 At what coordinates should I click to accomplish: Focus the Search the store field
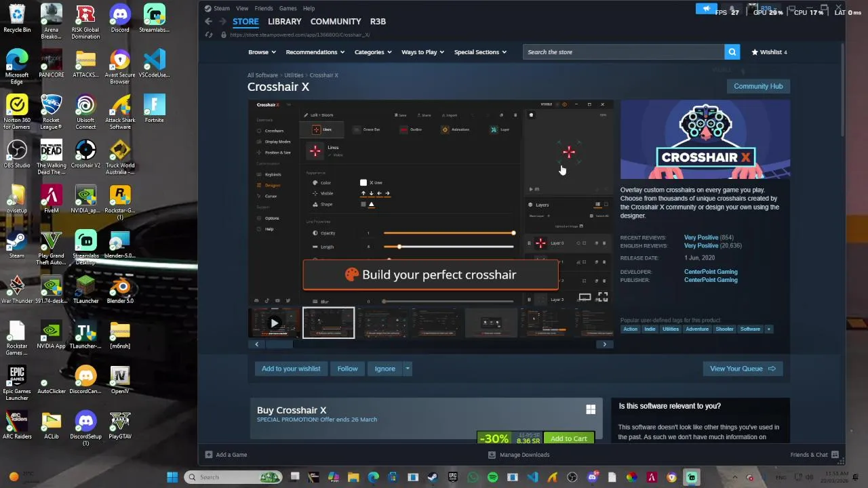(x=623, y=52)
